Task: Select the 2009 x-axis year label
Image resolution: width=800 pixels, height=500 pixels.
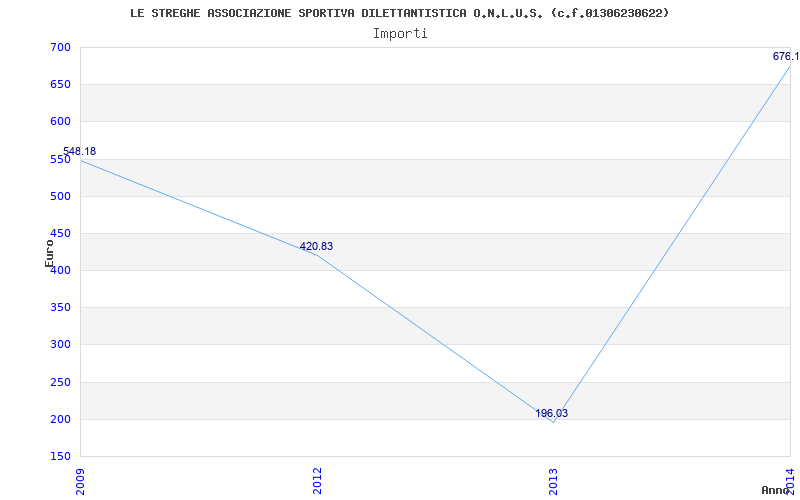Action: (x=80, y=480)
